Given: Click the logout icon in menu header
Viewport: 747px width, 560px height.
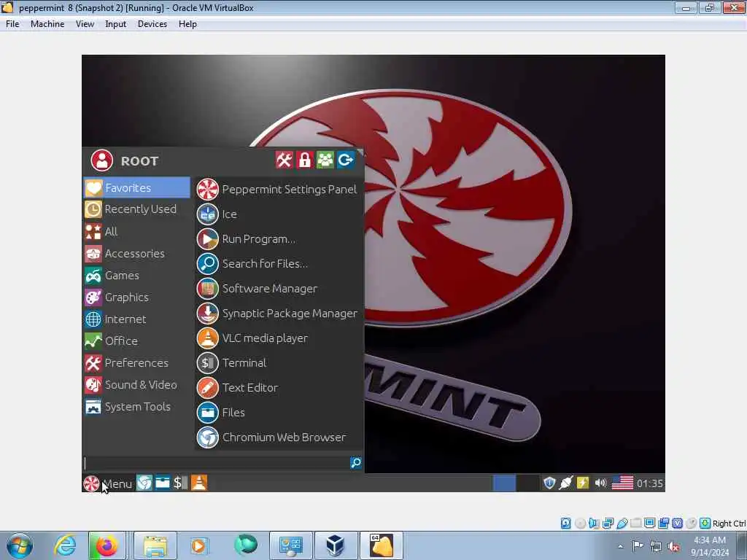Looking at the screenshot, I should [x=345, y=160].
